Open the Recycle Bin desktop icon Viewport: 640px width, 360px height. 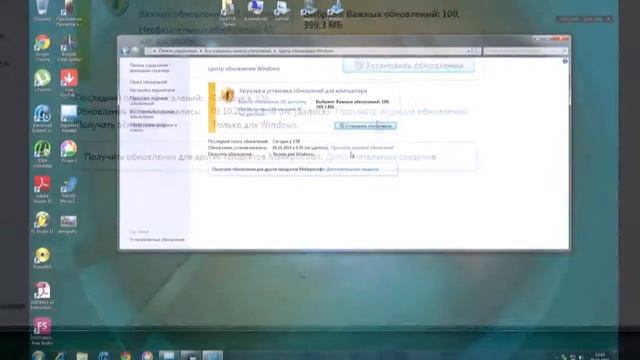42,10
